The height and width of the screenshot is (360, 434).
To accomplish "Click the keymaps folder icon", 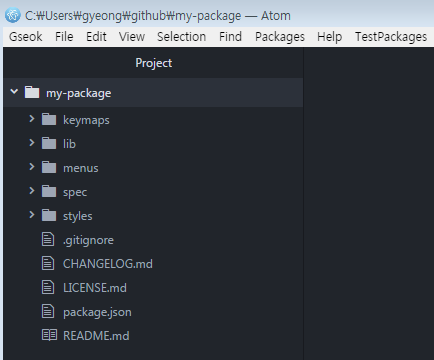I will [x=49, y=119].
